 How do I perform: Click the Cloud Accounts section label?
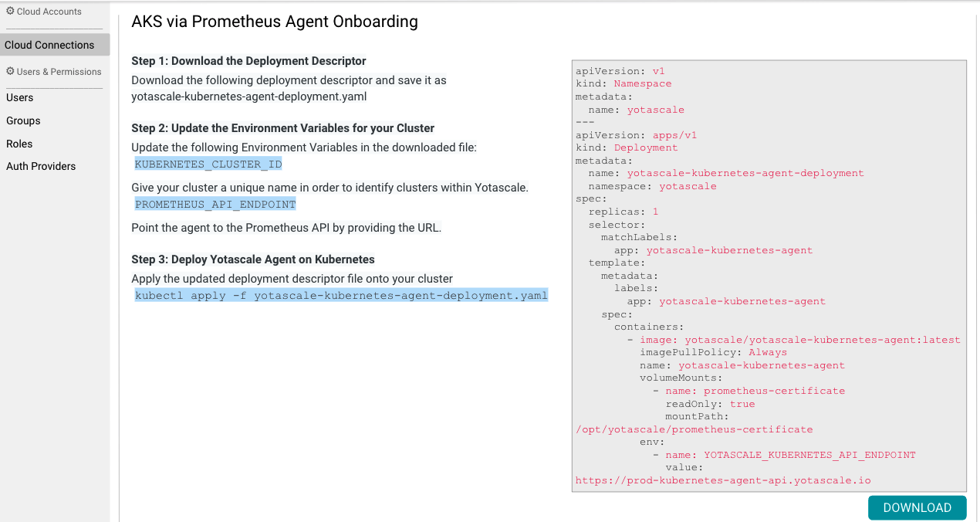(49, 12)
